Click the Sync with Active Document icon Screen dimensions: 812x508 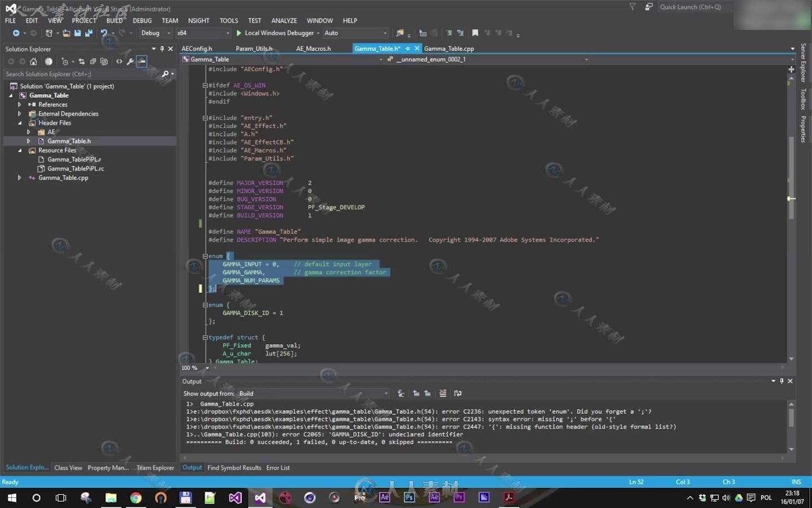tap(82, 62)
